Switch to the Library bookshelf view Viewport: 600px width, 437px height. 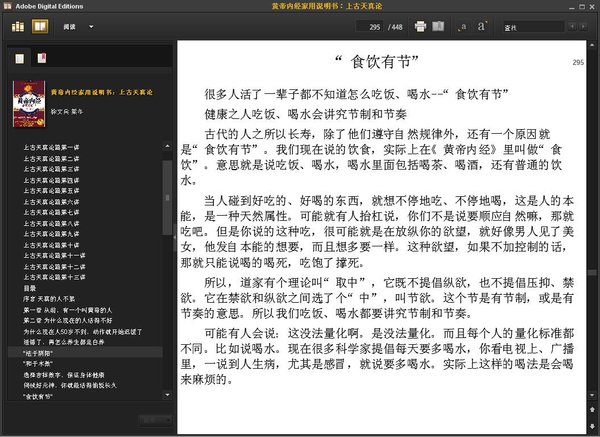(x=18, y=26)
